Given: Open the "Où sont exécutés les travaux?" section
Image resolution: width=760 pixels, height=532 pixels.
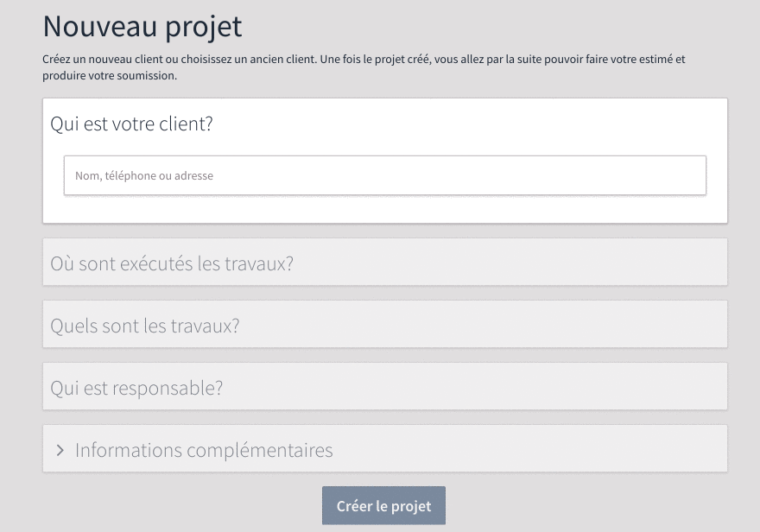Looking at the screenshot, I should click(172, 263).
